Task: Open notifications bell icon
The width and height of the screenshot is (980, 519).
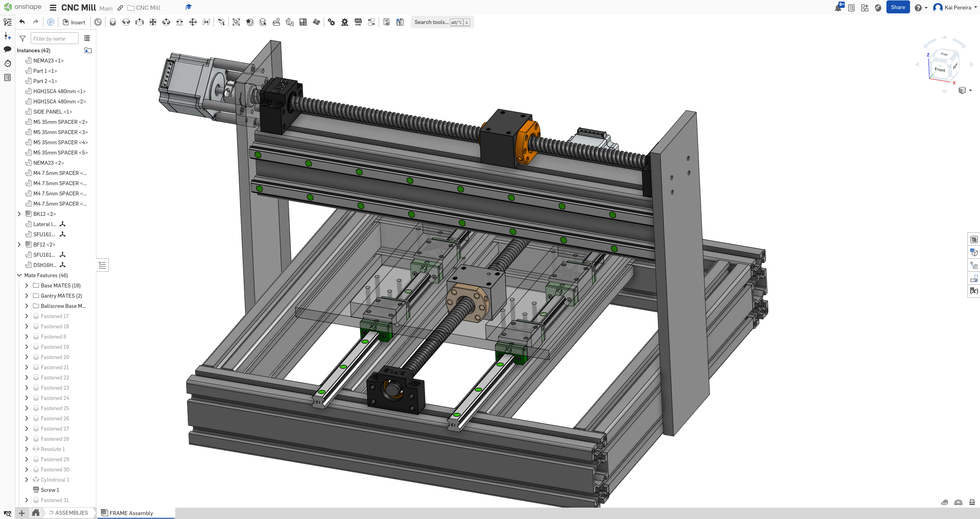Action: [x=838, y=7]
